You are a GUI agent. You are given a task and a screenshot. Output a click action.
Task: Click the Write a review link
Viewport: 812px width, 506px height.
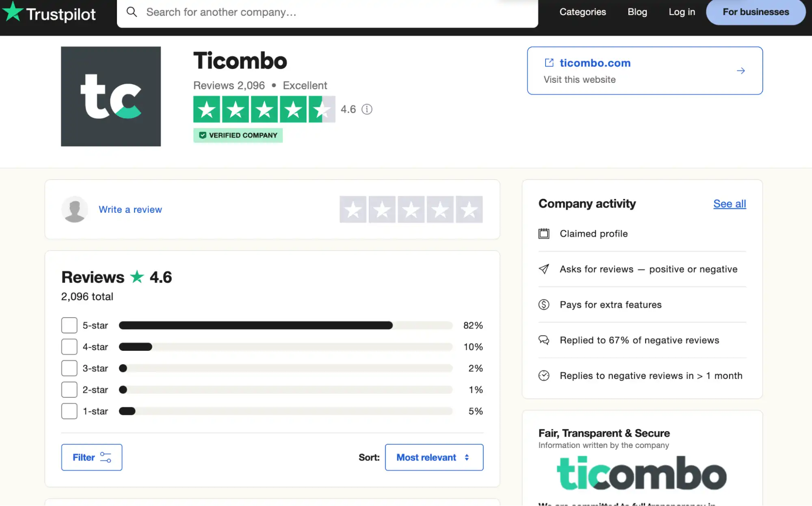point(130,209)
